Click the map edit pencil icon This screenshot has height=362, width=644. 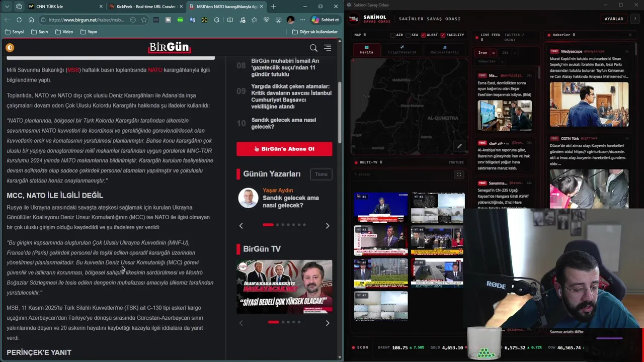(459, 146)
